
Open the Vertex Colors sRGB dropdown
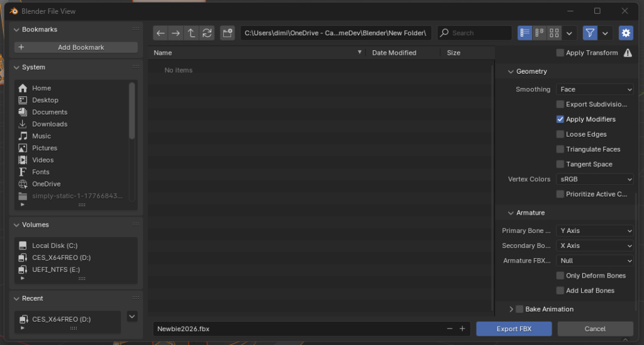point(594,179)
